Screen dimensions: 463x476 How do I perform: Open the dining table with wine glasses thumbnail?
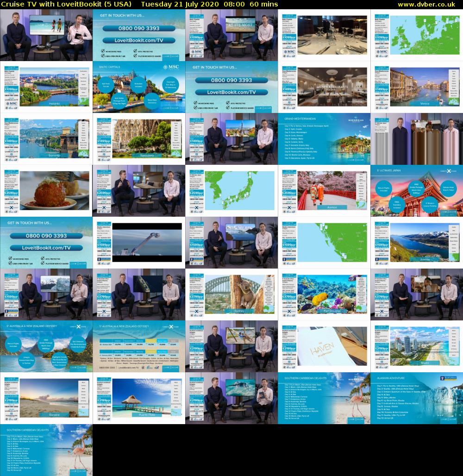pyautogui.click(x=324, y=35)
